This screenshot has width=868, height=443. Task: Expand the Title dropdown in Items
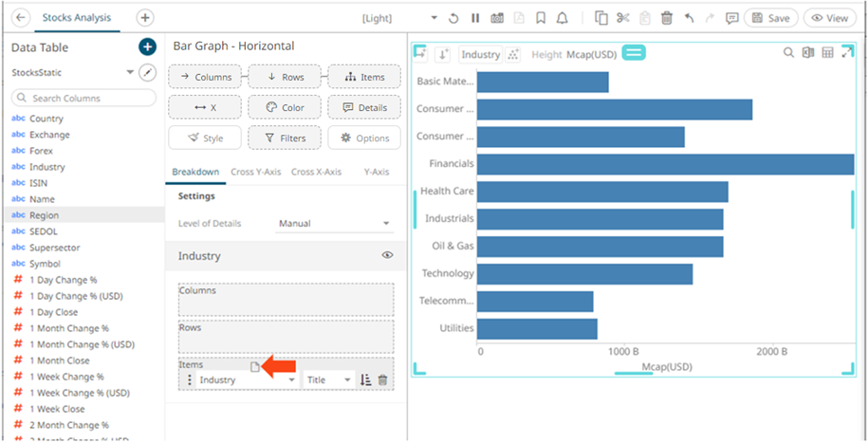point(328,379)
